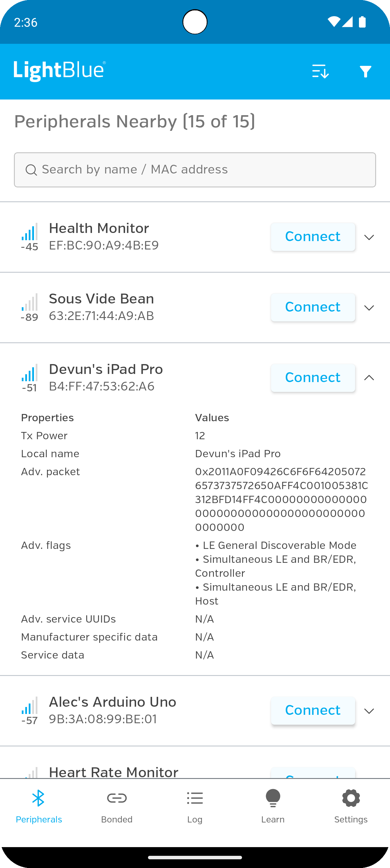Tap Devun's iPad Pro signal strength icon
Image resolution: width=390 pixels, height=868 pixels.
pos(30,378)
